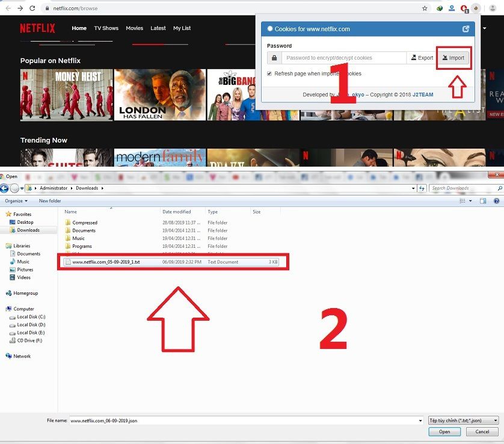The height and width of the screenshot is (444, 504).
Task: Open My List in Netflix navigation
Action: pyautogui.click(x=182, y=28)
